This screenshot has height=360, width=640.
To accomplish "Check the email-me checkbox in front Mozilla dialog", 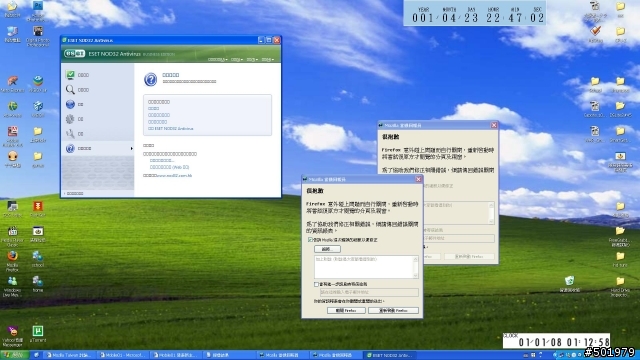I will pos(316,284).
